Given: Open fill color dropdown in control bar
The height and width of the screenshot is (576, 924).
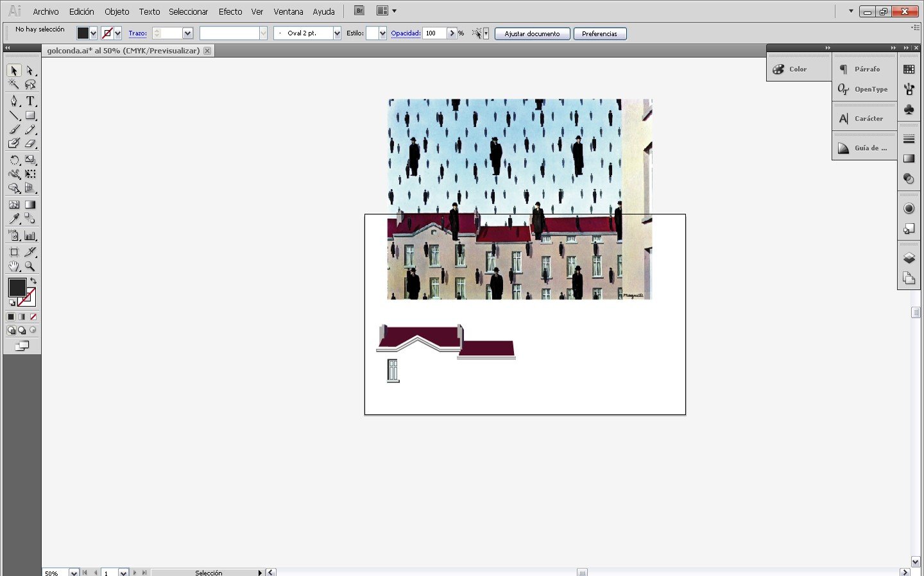Looking at the screenshot, I should [94, 33].
